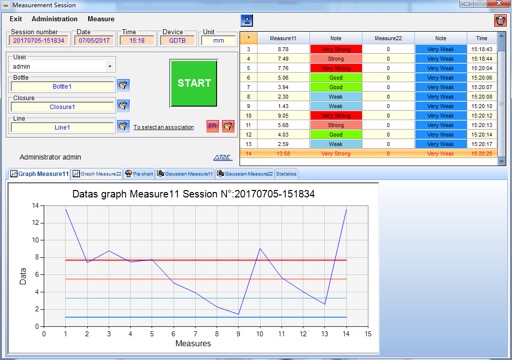Open the Closure selection icon beside Closure1
This screenshot has height=360, width=512.
tap(123, 106)
